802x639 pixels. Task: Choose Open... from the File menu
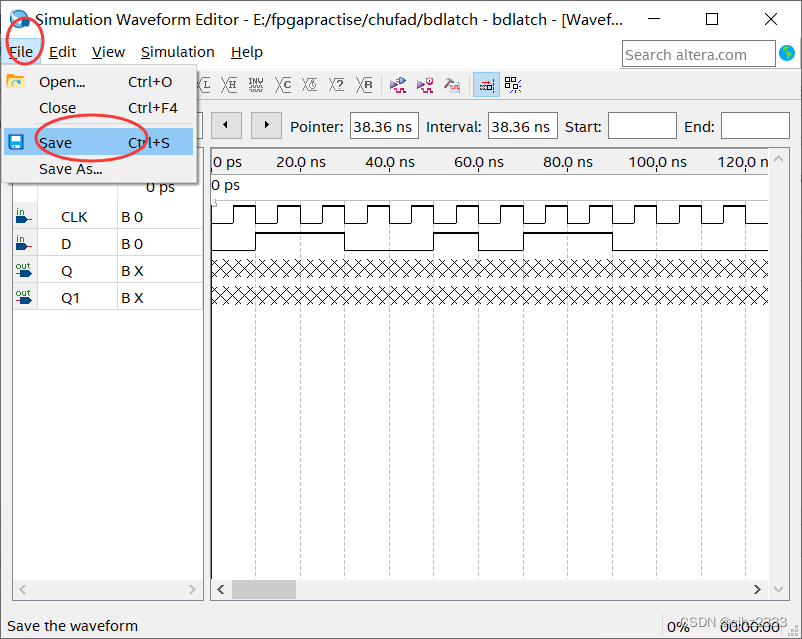[99, 82]
